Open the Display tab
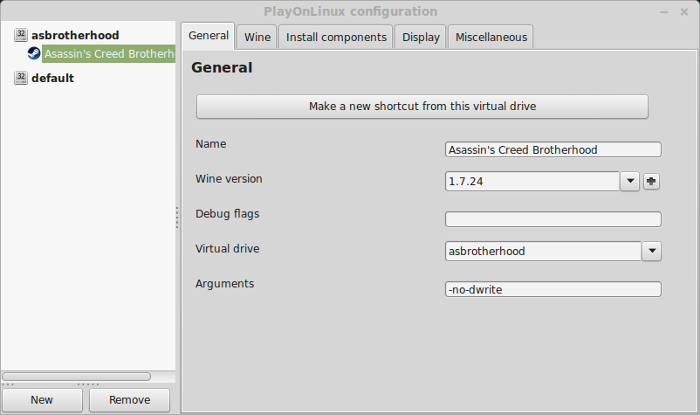The image size is (700, 415). coord(421,37)
